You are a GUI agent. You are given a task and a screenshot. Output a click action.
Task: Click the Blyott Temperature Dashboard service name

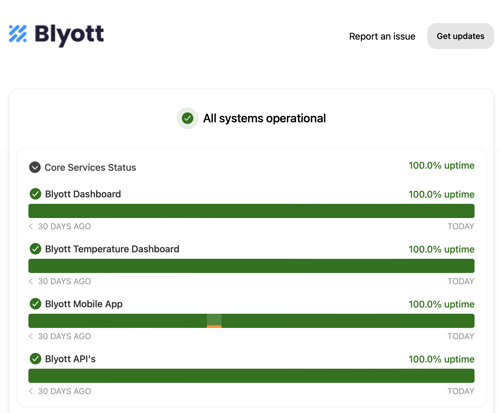click(x=112, y=249)
